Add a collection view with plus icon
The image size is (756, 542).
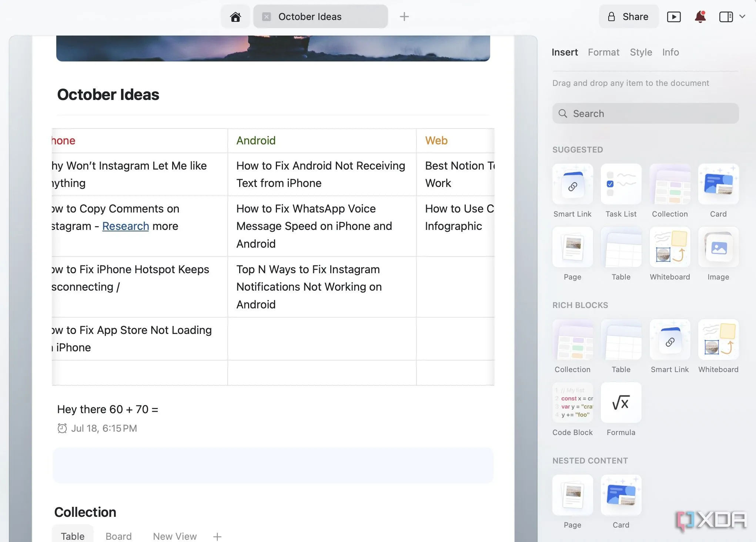coord(217,536)
